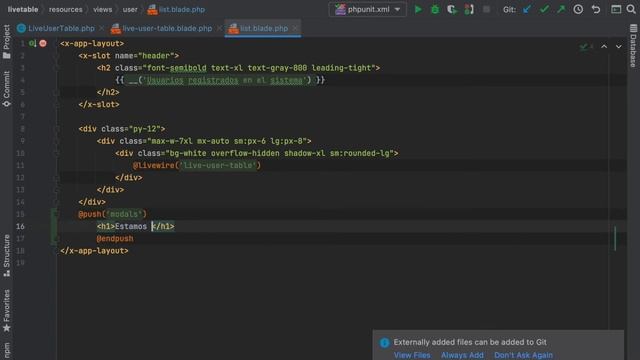Open the npm tool window
This screenshot has width=640, height=360.
7,350
